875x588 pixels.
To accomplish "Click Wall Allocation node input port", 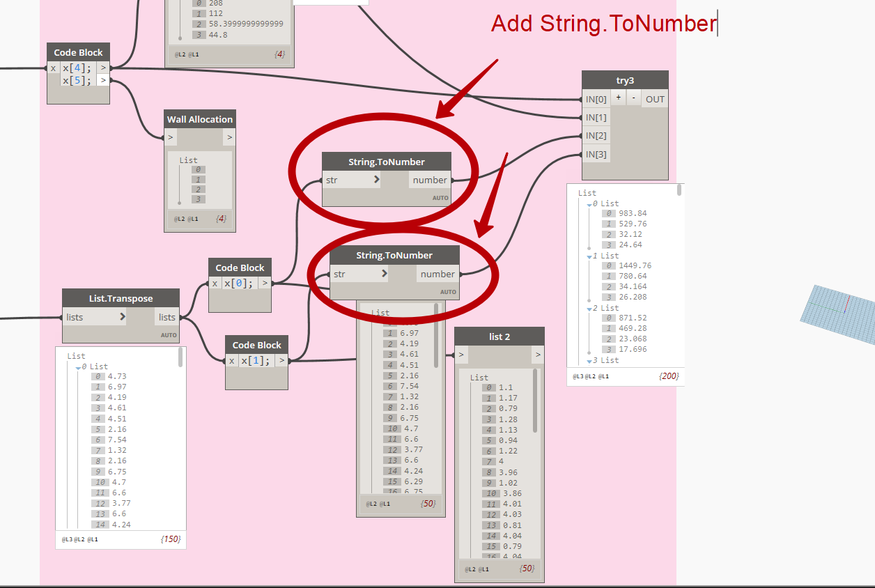I will point(170,138).
